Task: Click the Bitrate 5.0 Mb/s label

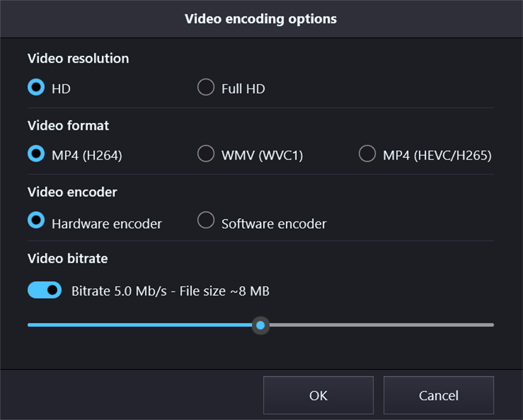Action: pyautogui.click(x=170, y=291)
